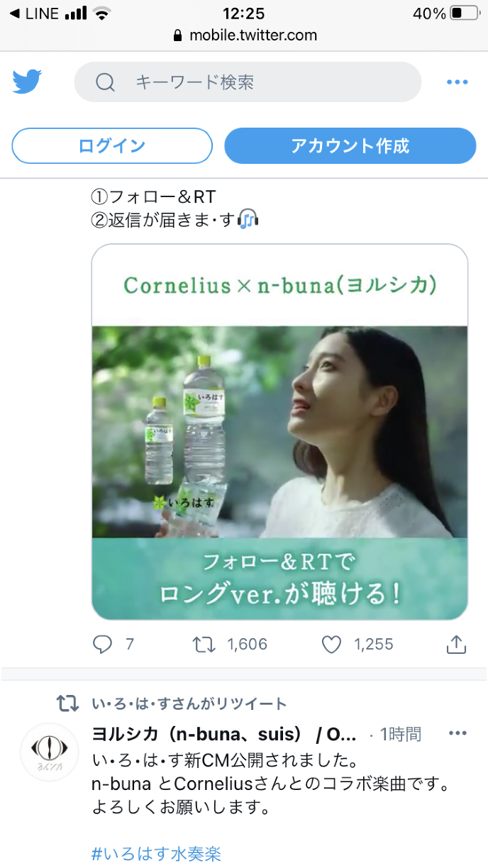Screen dimensions: 488x868
Task: Tap the search magnifier icon
Action: coord(105,83)
